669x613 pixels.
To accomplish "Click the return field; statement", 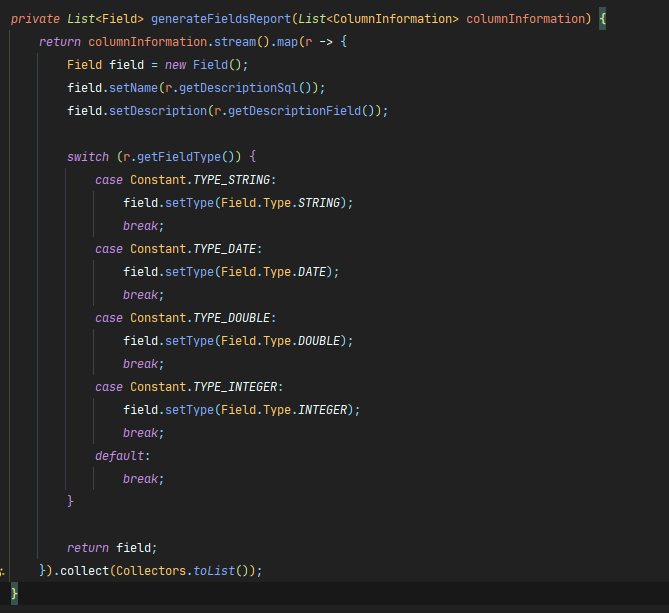I will [x=112, y=548].
